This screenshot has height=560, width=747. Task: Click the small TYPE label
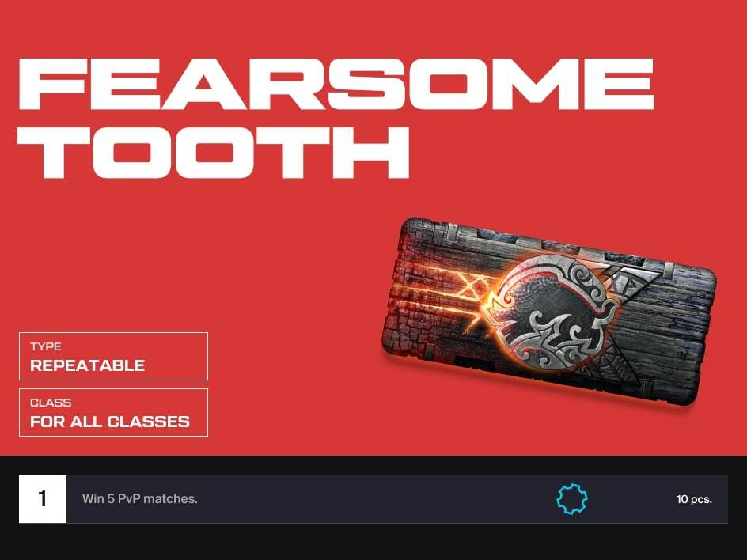click(x=46, y=346)
